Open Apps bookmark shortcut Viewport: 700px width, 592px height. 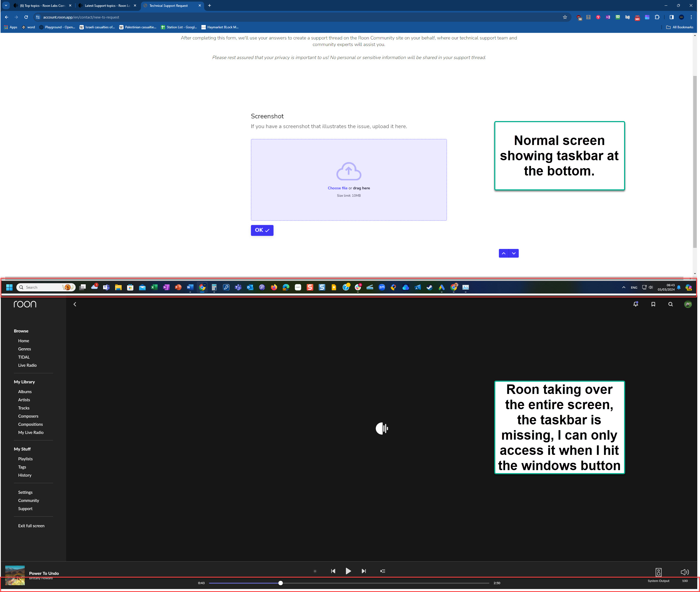click(10, 27)
